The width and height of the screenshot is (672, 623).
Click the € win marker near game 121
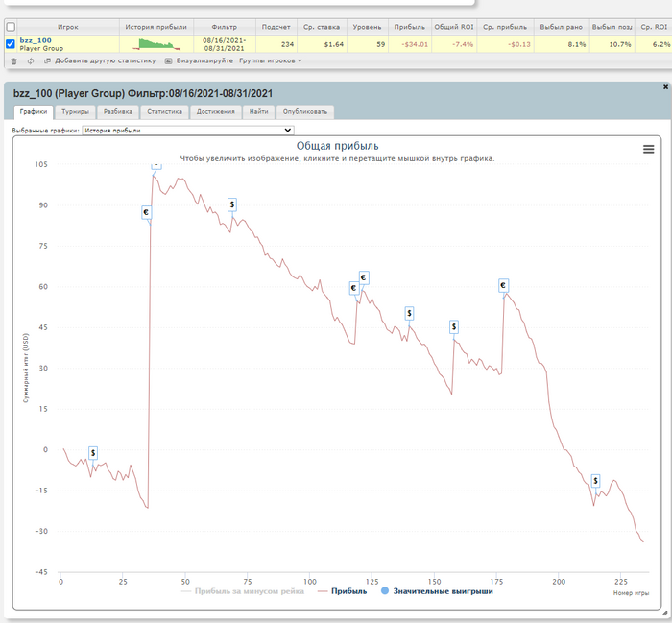point(364,277)
